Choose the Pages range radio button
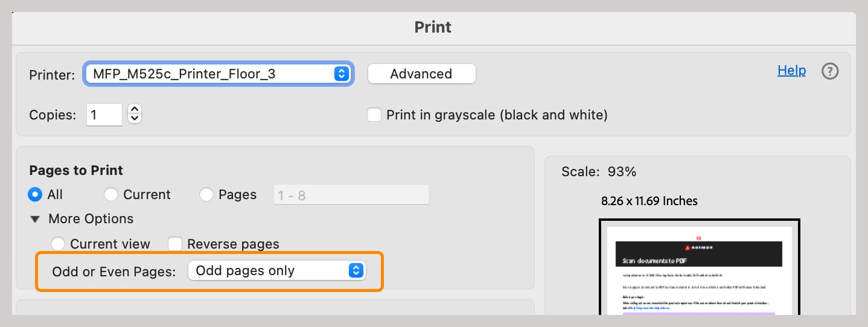The width and height of the screenshot is (868, 327). click(206, 195)
